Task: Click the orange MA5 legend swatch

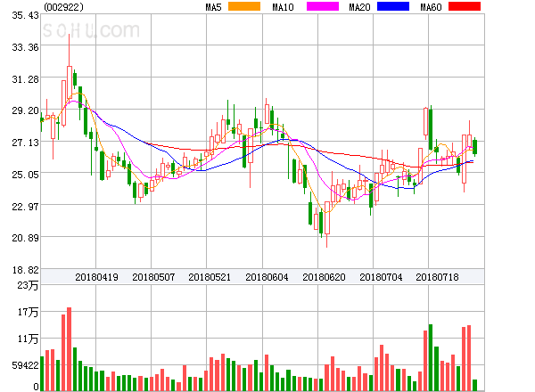Action: click(x=244, y=6)
